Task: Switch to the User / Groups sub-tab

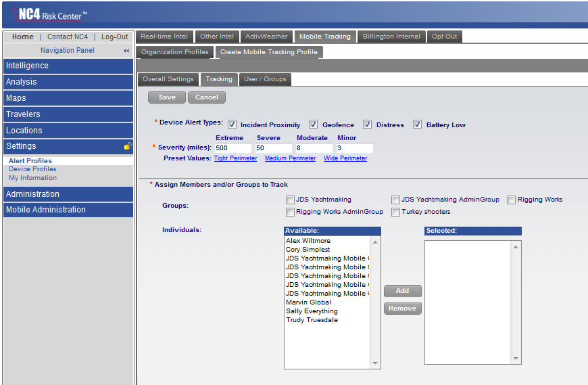Action: [x=265, y=79]
